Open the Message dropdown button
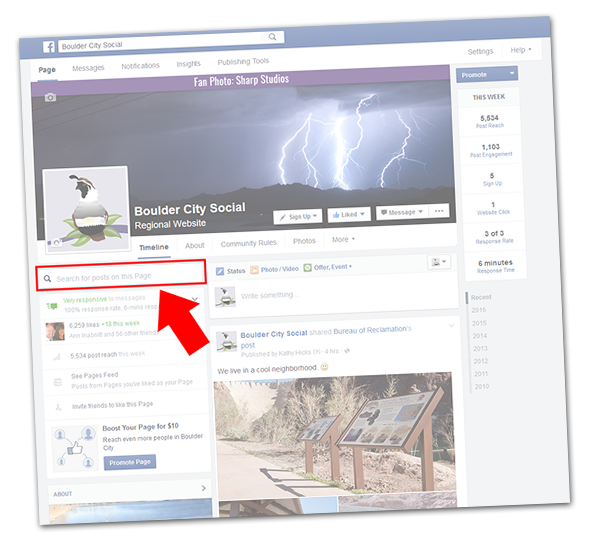Image resolution: width=590 pixels, height=541 pixels. pos(401,213)
